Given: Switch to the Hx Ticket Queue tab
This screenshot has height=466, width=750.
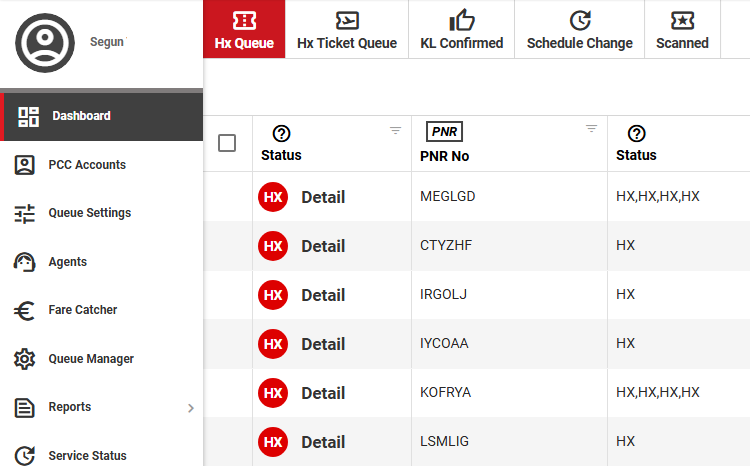Looking at the screenshot, I should click(347, 29).
